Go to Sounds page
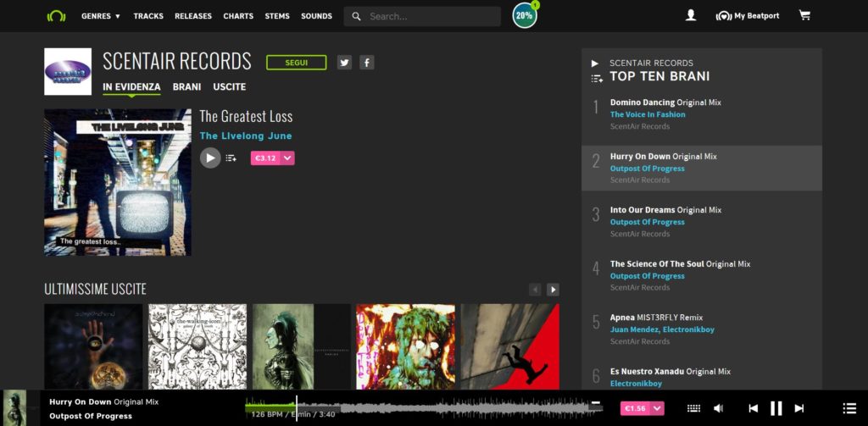The height and width of the screenshot is (426, 868). click(317, 16)
